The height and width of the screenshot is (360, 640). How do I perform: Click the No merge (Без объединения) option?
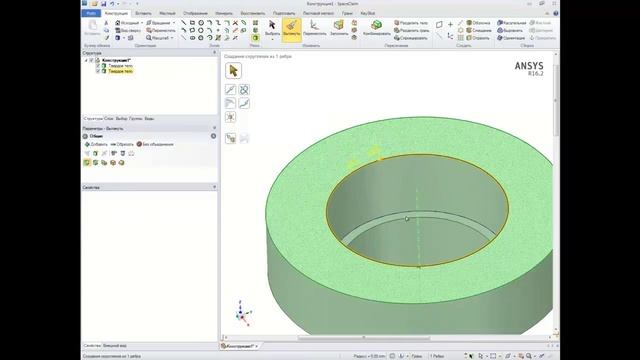(x=155, y=144)
